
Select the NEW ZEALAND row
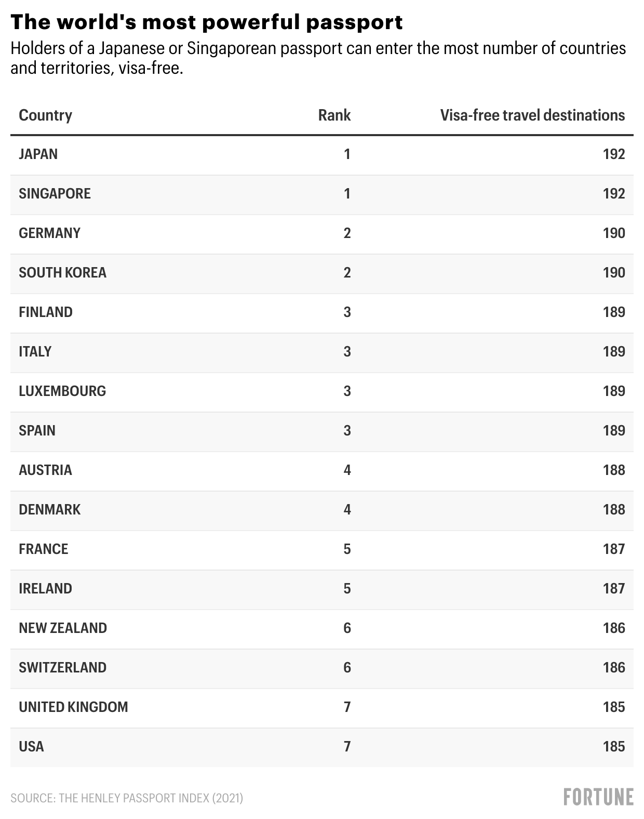tap(63, 628)
